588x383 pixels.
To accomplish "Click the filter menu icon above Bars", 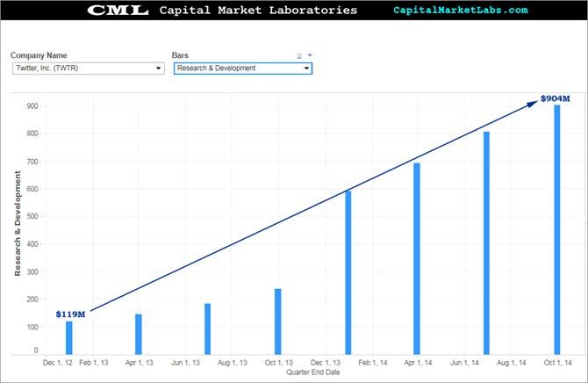I will [299, 56].
